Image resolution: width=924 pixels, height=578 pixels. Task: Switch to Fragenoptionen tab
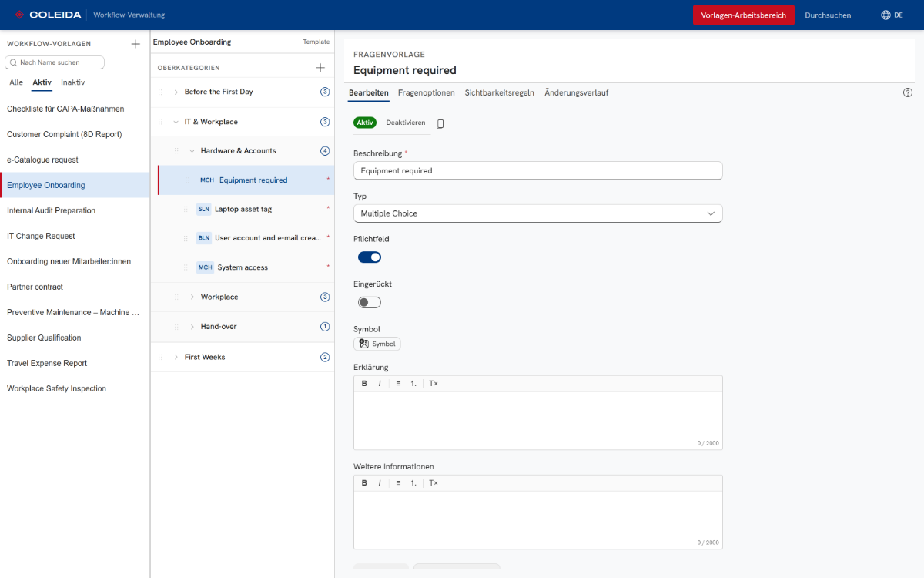point(427,92)
